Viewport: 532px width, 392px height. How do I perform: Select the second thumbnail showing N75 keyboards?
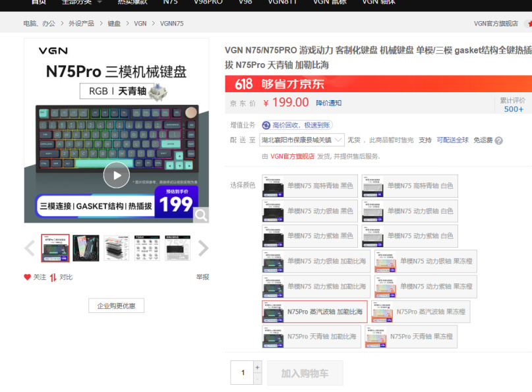click(x=86, y=248)
